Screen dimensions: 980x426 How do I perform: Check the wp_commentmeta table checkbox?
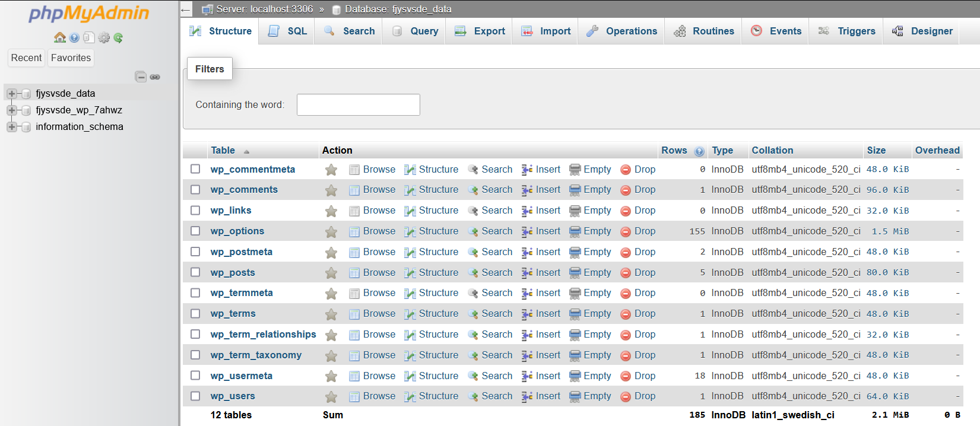[x=195, y=169]
